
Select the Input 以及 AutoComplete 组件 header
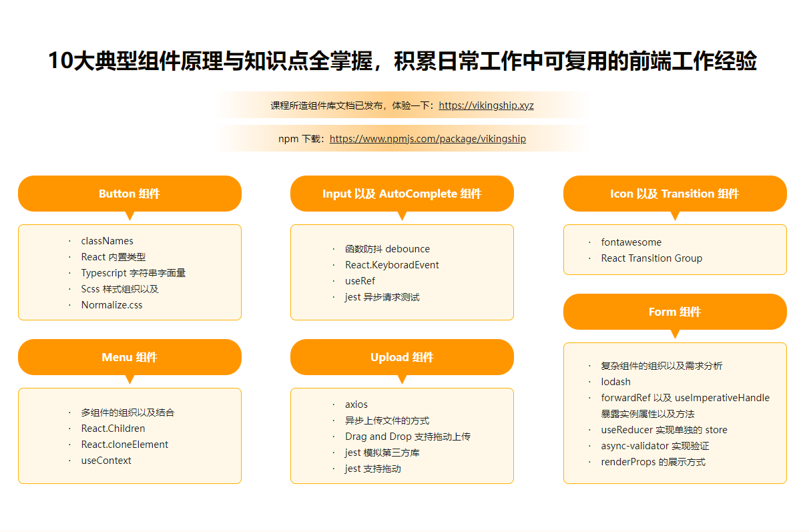(402, 194)
